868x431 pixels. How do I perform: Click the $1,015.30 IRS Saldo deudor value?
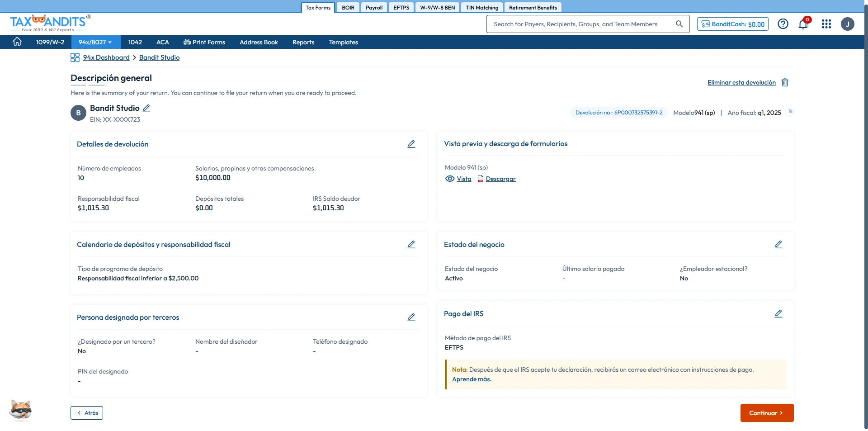[328, 208]
